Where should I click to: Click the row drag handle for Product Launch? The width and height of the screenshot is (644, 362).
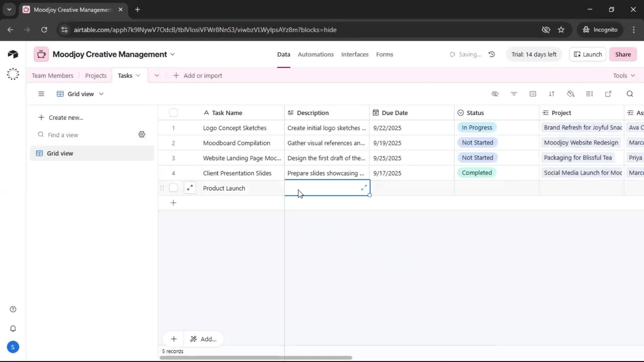(x=162, y=188)
